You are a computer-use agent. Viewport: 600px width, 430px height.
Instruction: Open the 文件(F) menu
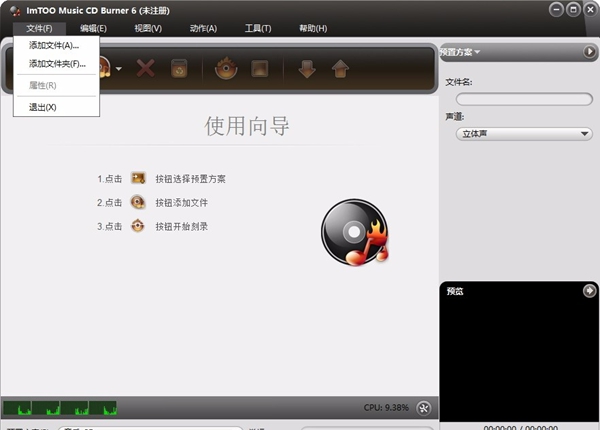[x=39, y=28]
